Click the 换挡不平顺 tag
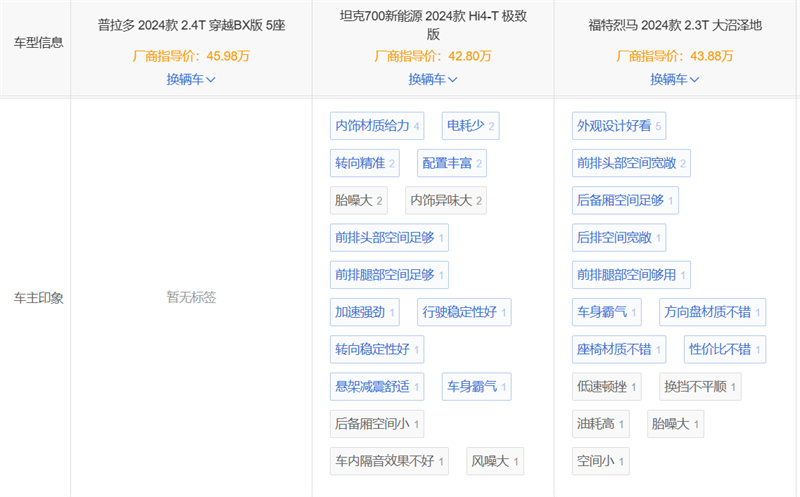 pyautogui.click(x=700, y=386)
